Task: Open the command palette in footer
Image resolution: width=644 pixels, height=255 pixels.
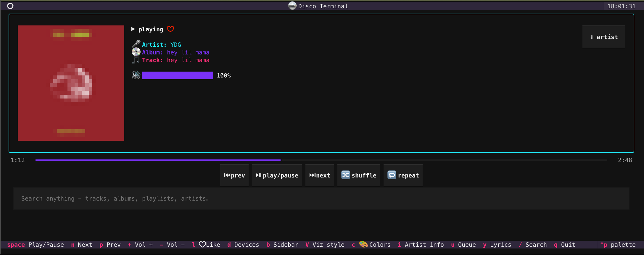Action: click(618, 245)
